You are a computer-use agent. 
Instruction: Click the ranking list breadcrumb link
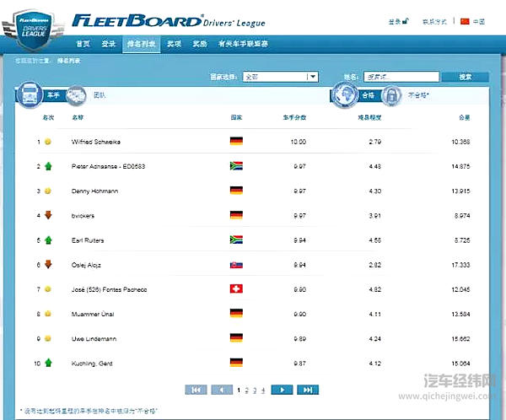click(x=69, y=61)
